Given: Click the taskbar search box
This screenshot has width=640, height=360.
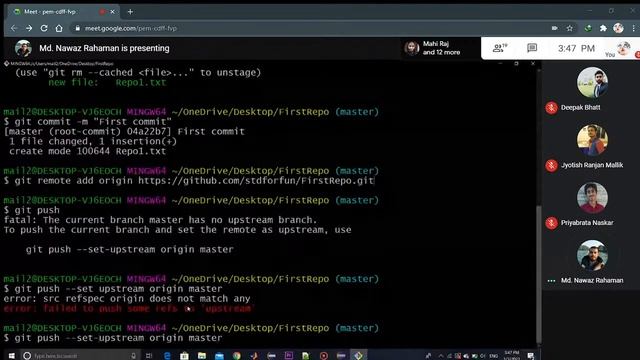Looking at the screenshot, I should [80, 356].
